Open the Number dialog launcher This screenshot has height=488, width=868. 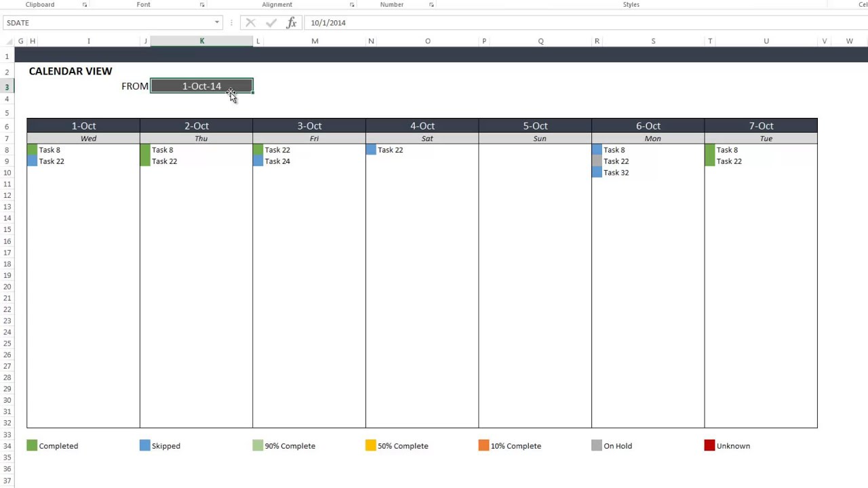[x=431, y=5]
